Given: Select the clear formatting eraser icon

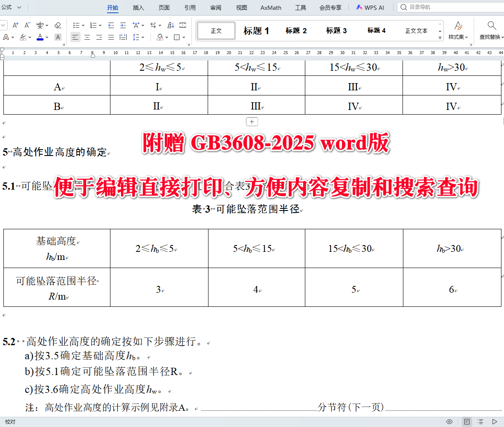Looking at the screenshot, I should click(x=57, y=25).
